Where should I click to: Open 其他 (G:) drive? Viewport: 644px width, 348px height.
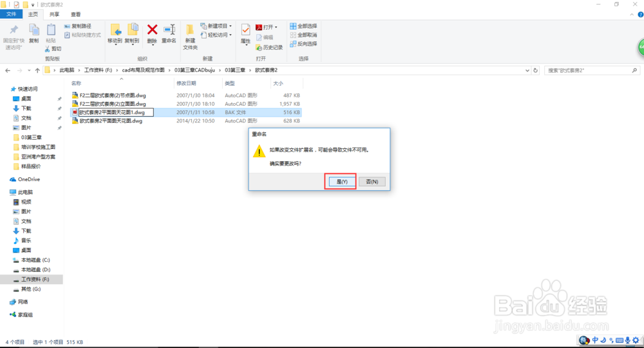(31, 289)
